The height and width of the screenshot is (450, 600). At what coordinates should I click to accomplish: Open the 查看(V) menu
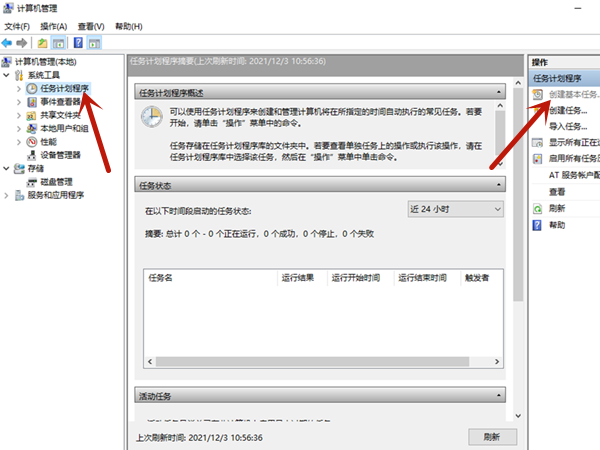click(93, 26)
